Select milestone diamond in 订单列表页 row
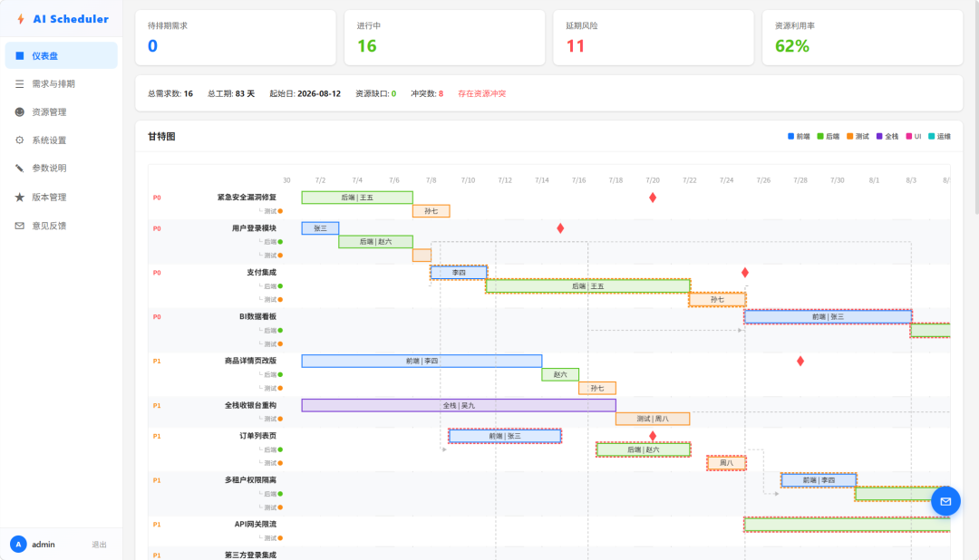This screenshot has width=979, height=560. 653,436
